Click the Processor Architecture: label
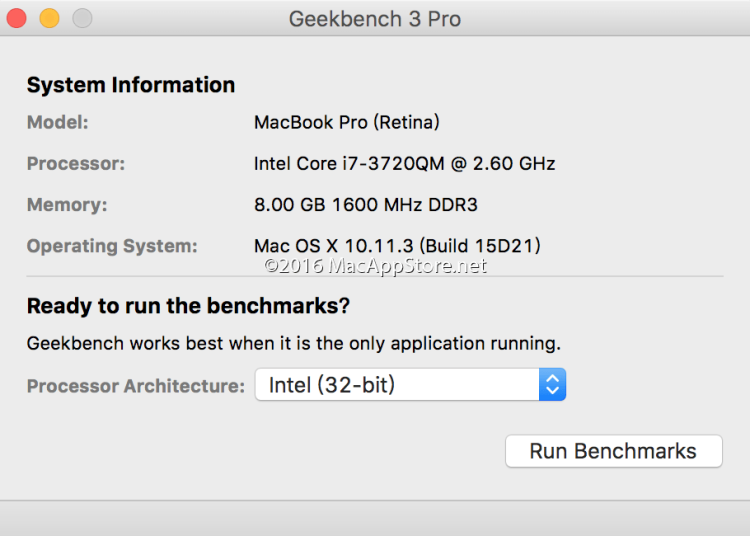750x536 pixels. (135, 386)
